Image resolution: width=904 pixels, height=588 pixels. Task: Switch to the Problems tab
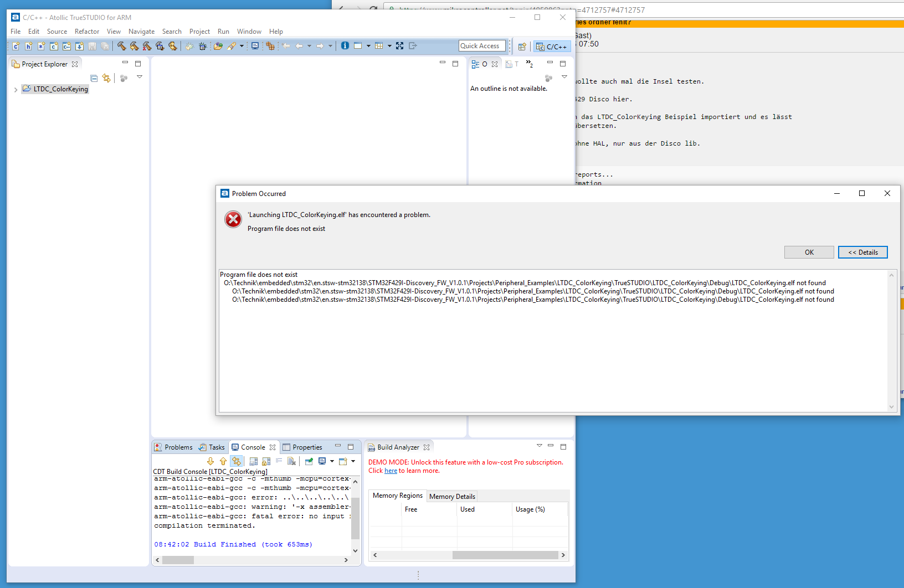pos(174,447)
